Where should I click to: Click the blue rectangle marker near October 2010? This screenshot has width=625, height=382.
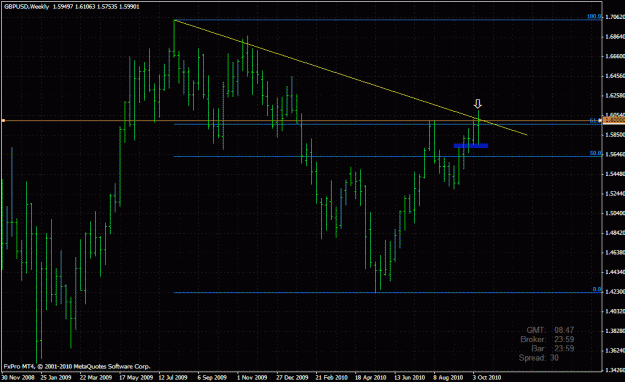pyautogui.click(x=471, y=146)
